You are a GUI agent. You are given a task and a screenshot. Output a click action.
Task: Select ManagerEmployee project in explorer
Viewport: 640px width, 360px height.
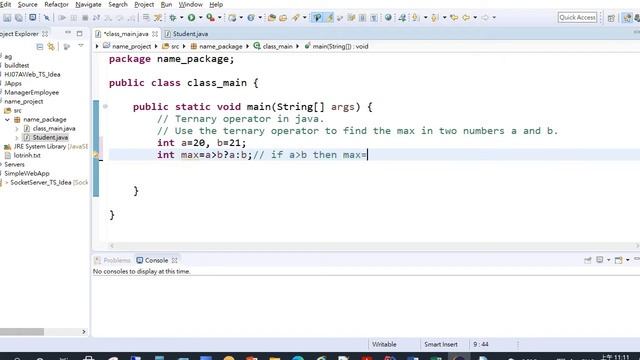31,93
